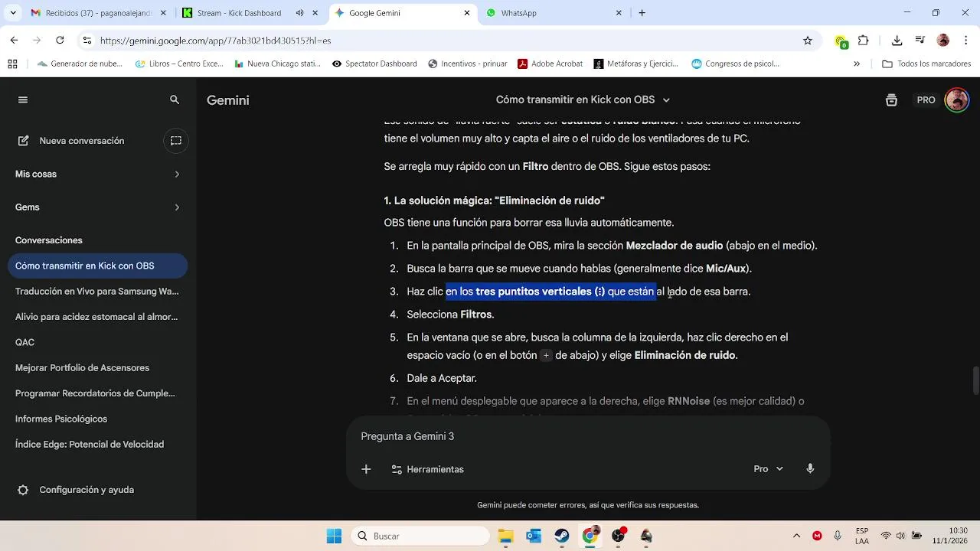980x551 pixels.
Task: Click the pencil icon for Nueva conversación
Action: point(24,141)
